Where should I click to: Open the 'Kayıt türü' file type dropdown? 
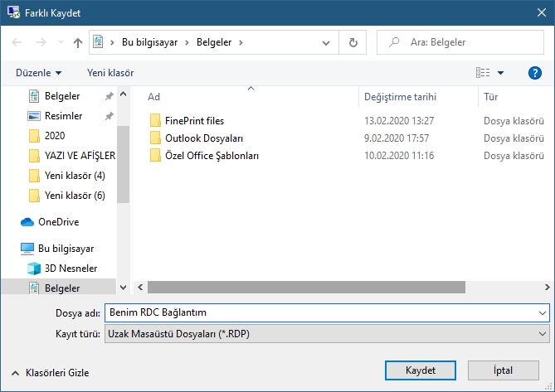point(327,334)
